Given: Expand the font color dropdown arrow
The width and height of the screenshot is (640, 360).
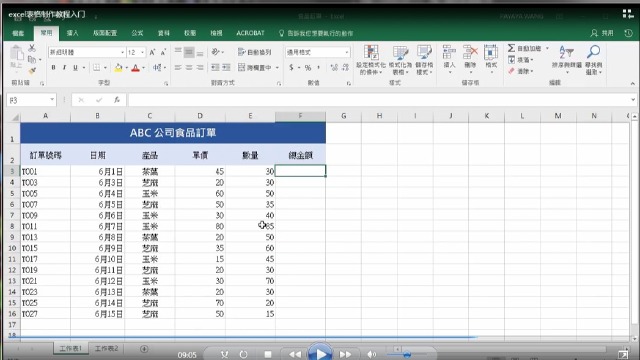Looking at the screenshot, I should tap(144, 68).
